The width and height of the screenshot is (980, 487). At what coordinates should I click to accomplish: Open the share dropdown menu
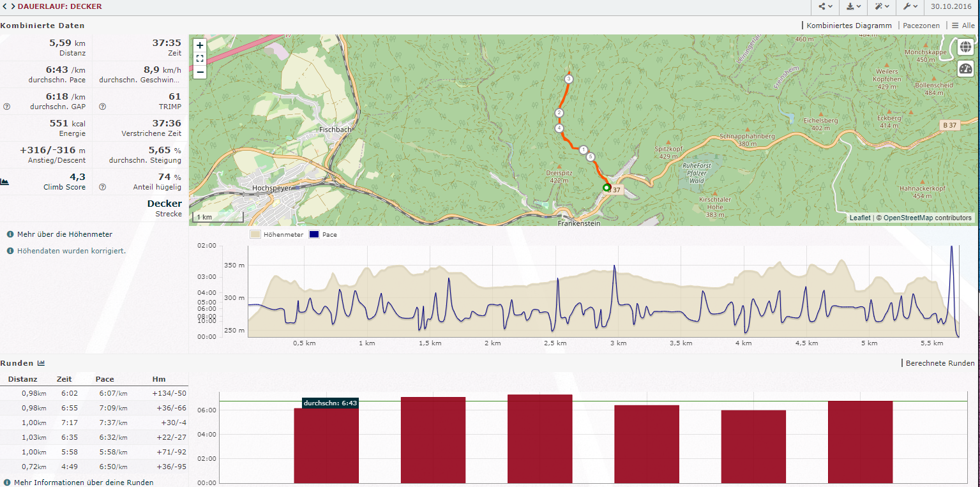(825, 7)
